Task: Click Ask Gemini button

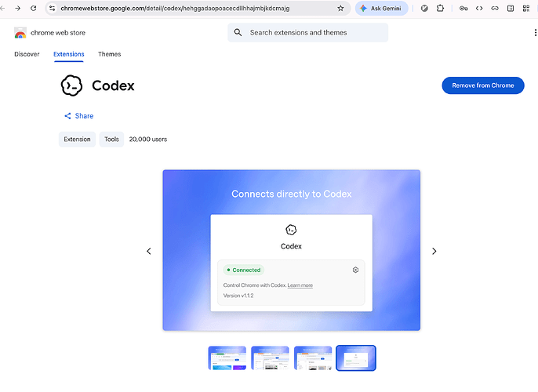Action: [x=381, y=8]
